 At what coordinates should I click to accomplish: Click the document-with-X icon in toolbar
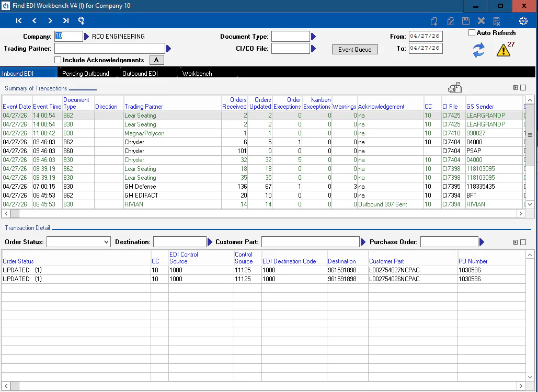pyautogui.click(x=497, y=21)
